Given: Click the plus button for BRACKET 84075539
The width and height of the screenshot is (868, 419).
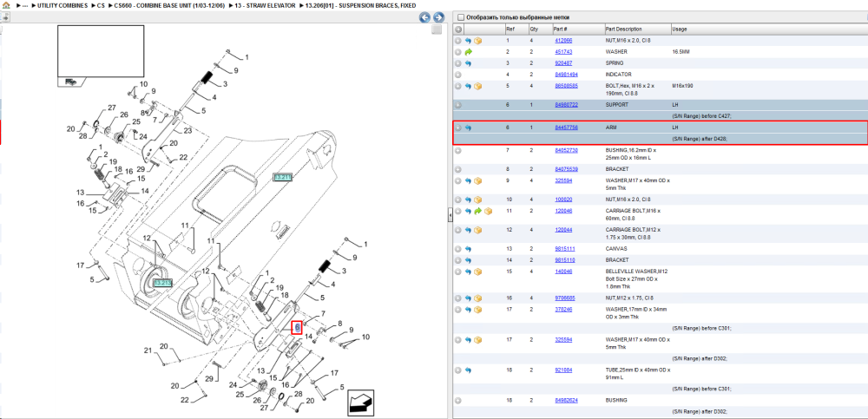Looking at the screenshot, I should [457, 169].
